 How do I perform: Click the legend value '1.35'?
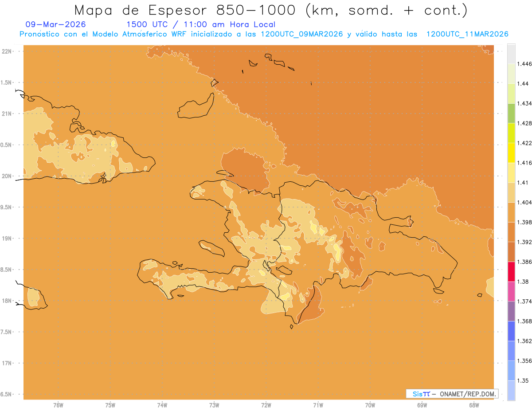pyautogui.click(x=523, y=380)
